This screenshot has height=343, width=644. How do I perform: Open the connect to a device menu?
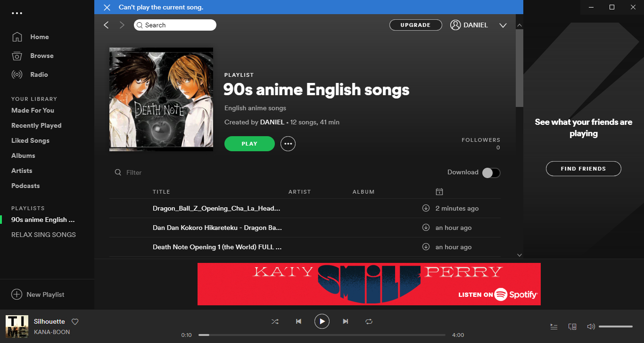tap(572, 327)
